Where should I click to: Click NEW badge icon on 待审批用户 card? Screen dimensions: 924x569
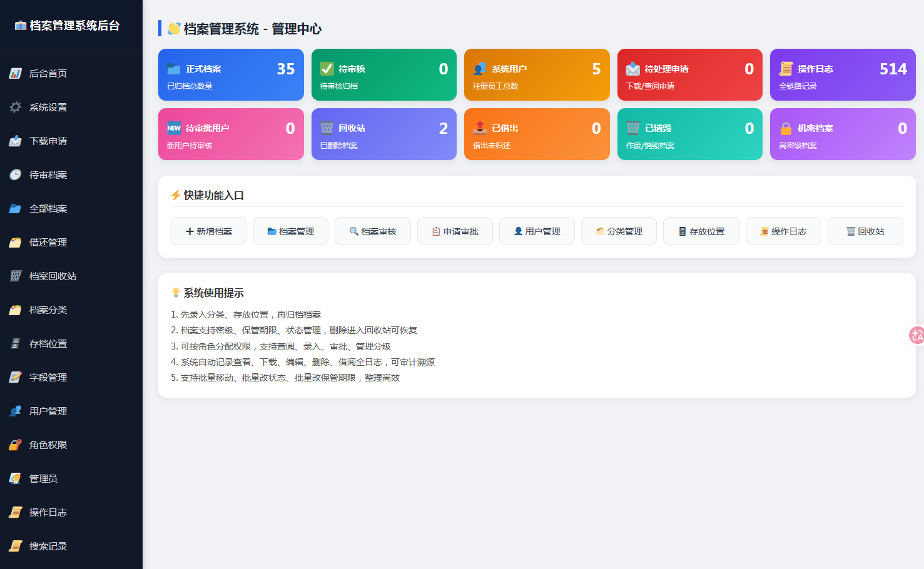click(174, 128)
